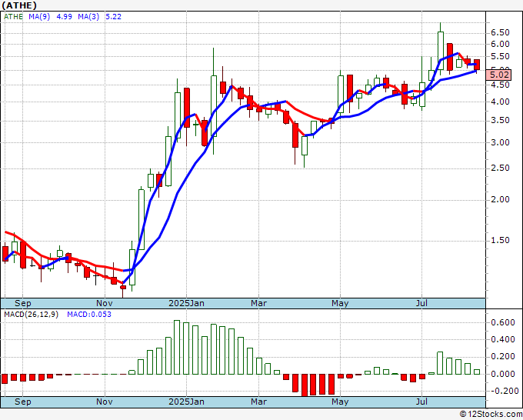Click the 4.50 price axis label
Image resolution: width=523 pixels, height=420 pixels.
(500, 85)
